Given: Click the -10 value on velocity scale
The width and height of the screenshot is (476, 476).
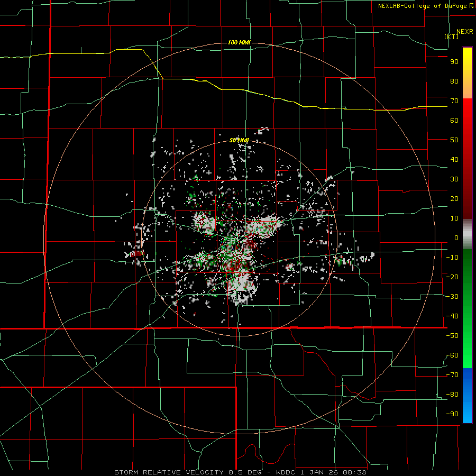Looking at the screenshot, I should 452,258.
